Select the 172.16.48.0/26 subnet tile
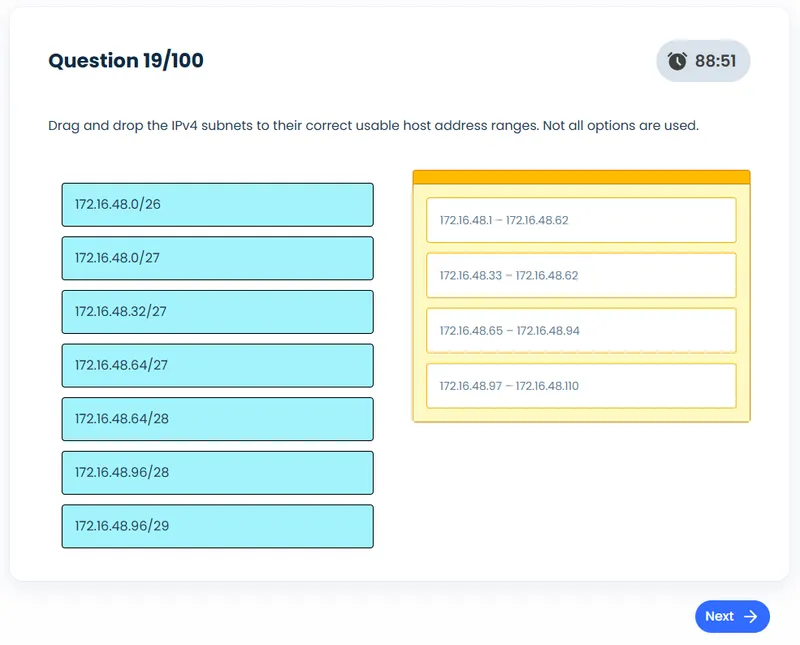Image resolution: width=800 pixels, height=645 pixels. click(x=217, y=204)
